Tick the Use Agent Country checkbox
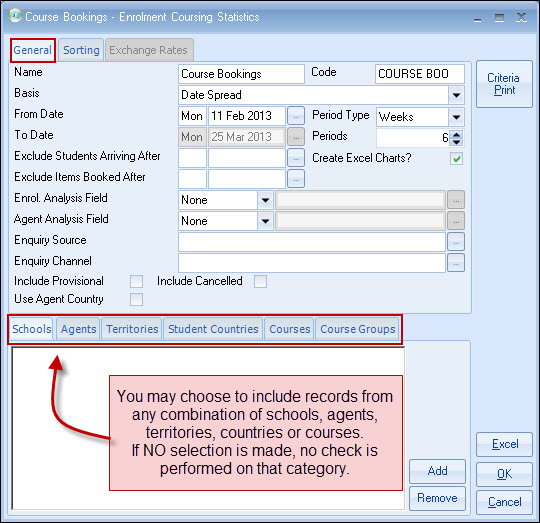This screenshot has height=523, width=540. [x=136, y=299]
